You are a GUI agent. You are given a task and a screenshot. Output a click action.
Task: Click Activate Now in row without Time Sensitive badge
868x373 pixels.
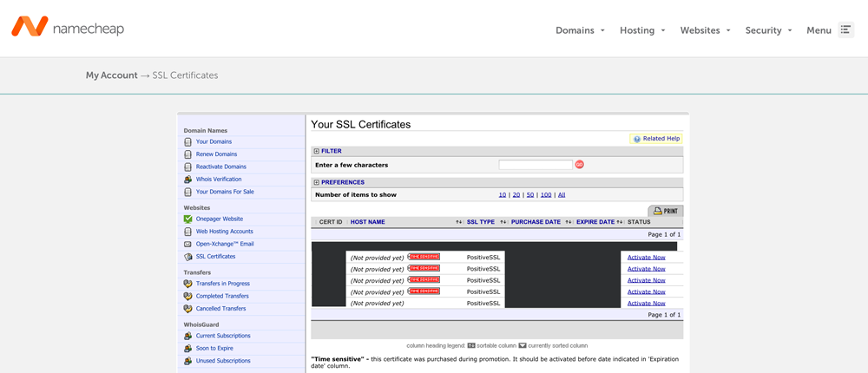tap(646, 304)
